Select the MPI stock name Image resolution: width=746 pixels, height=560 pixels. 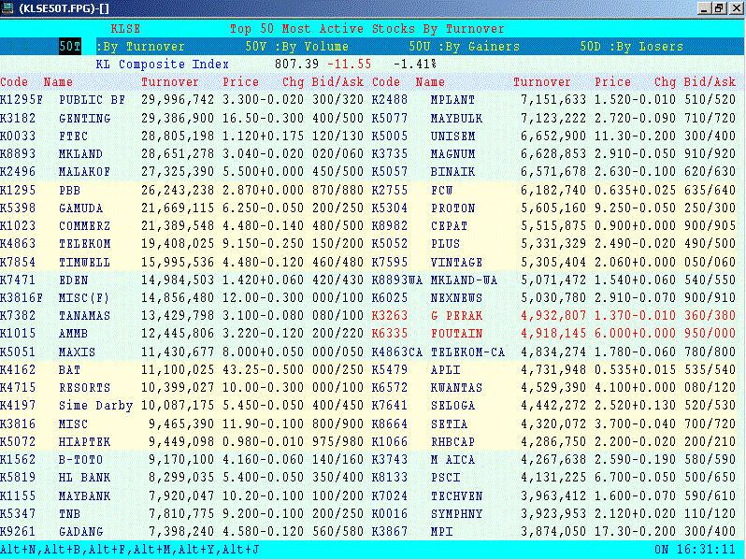(x=441, y=531)
